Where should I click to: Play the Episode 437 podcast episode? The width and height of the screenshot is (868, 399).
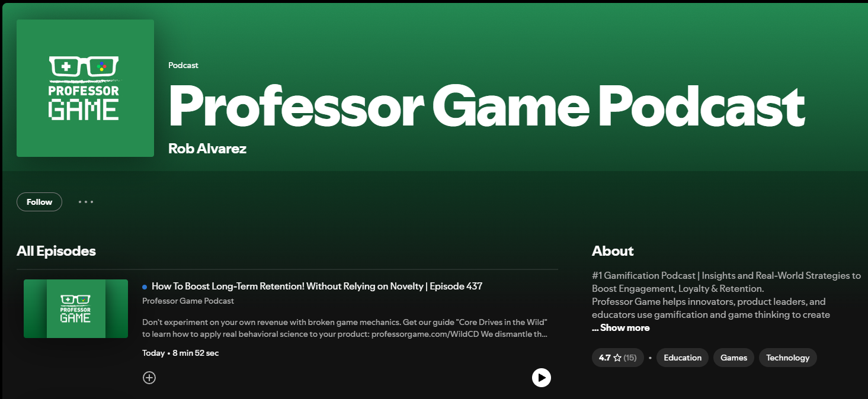(541, 377)
